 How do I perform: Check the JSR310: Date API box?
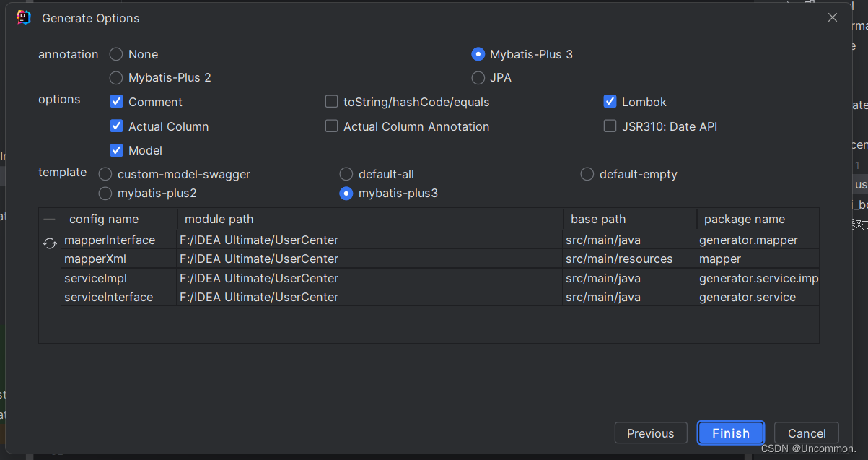610,126
